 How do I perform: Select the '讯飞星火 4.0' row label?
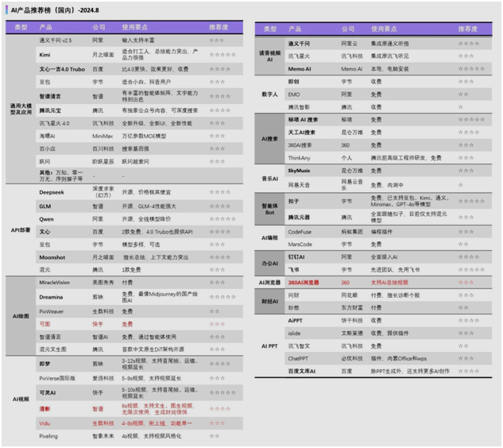[54, 123]
